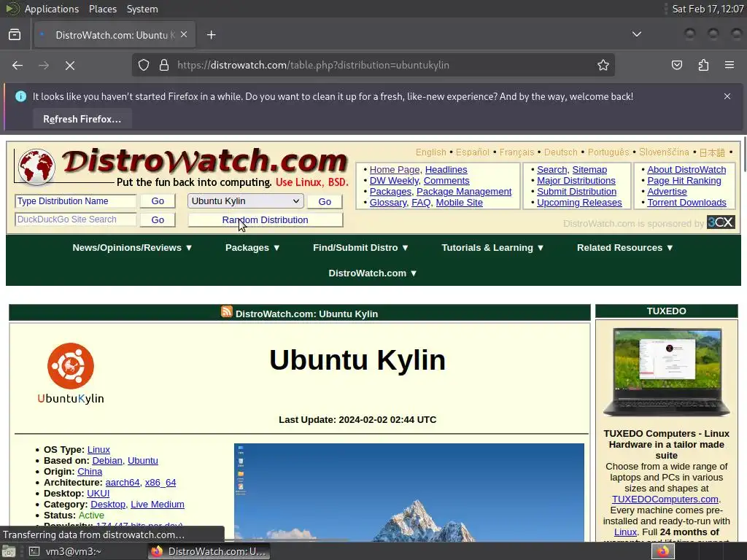Screen dimensions: 747x560
Task: Click the tracking protection shield icon
Action: coord(144,65)
